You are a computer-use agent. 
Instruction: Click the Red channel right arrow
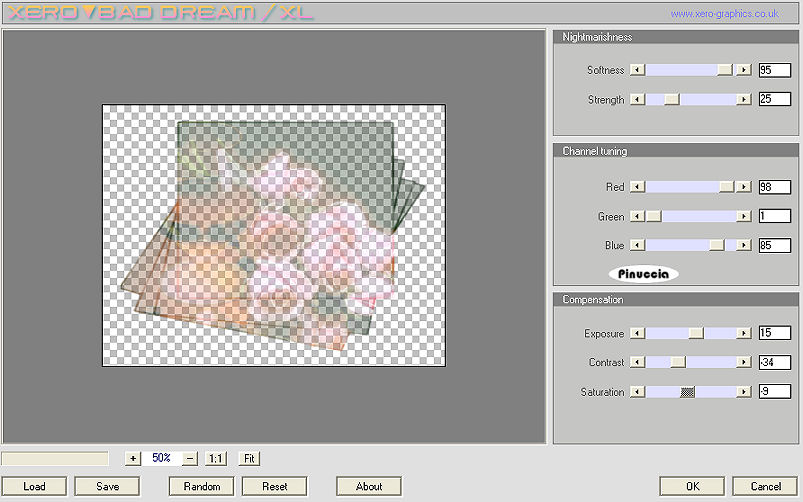click(x=744, y=186)
